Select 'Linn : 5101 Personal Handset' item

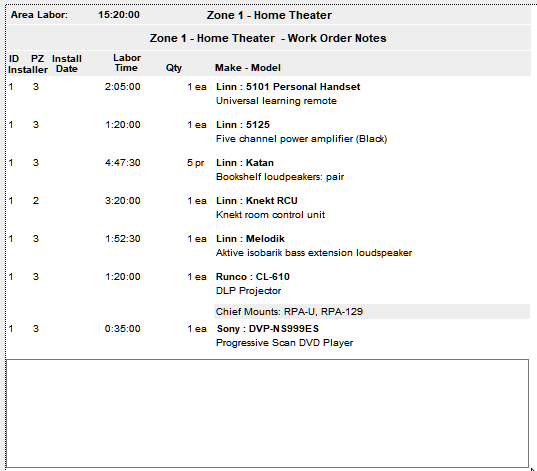tap(288, 87)
